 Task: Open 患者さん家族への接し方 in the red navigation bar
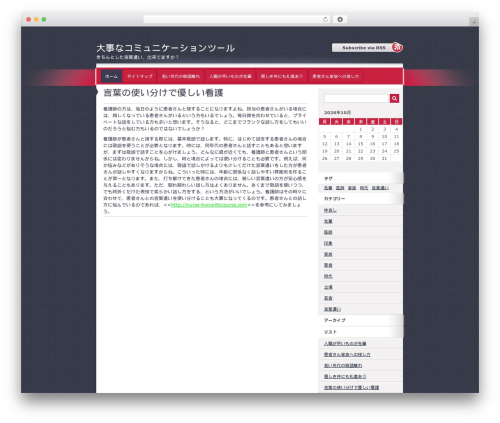click(336, 76)
